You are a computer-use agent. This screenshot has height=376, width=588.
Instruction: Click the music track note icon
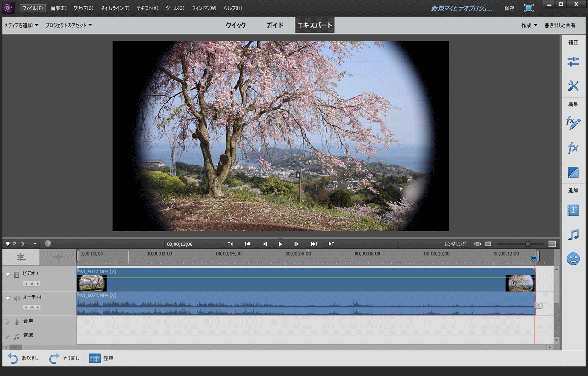pyautogui.click(x=17, y=336)
